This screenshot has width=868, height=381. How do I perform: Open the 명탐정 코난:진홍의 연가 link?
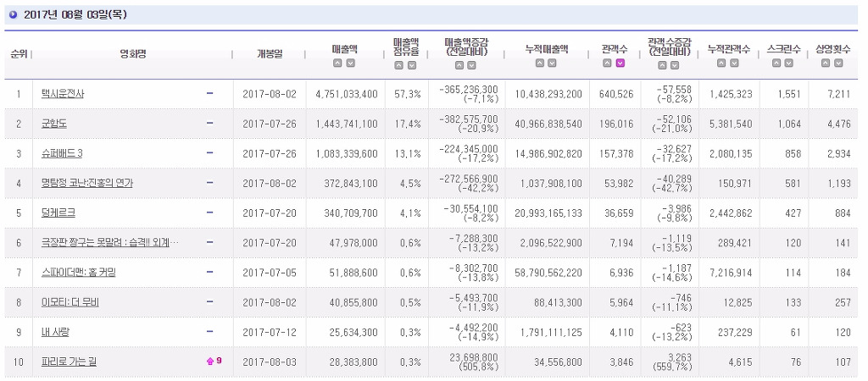87,184
